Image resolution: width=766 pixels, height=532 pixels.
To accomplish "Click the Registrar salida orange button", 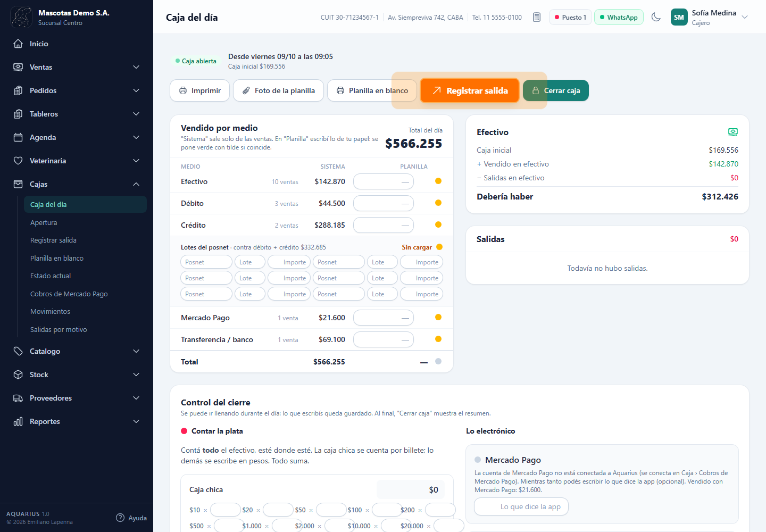I will pos(469,90).
